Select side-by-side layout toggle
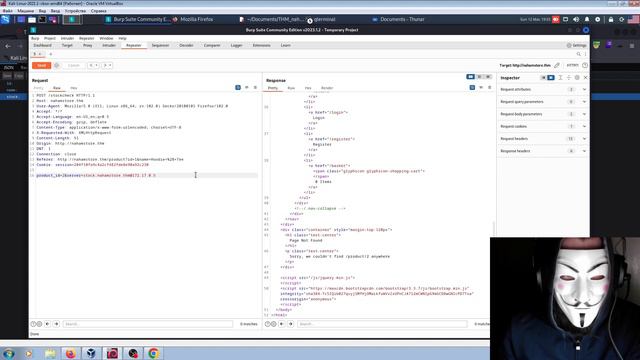Viewport: 640px width, 360px height. click(470, 77)
